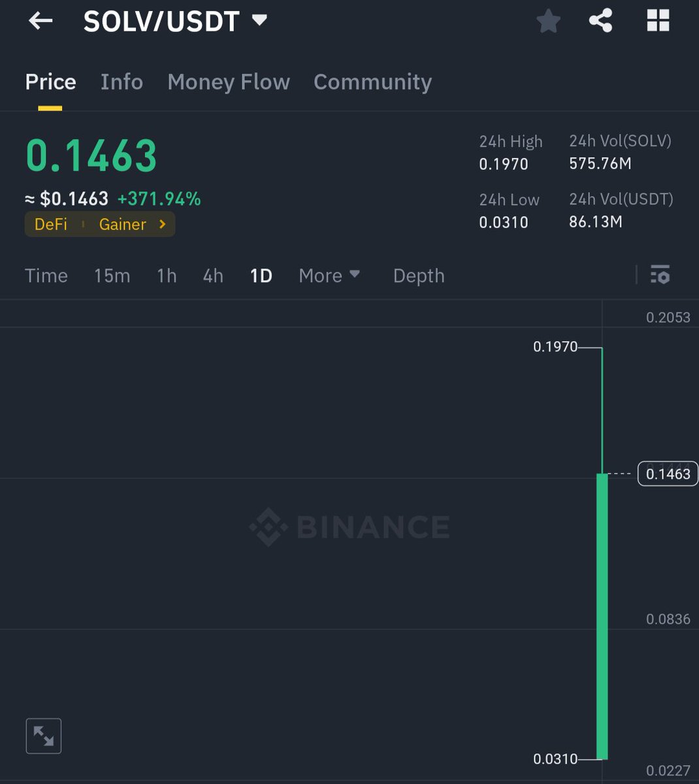Tap the 24h Vol(USDT) value 86.13M

point(596,222)
